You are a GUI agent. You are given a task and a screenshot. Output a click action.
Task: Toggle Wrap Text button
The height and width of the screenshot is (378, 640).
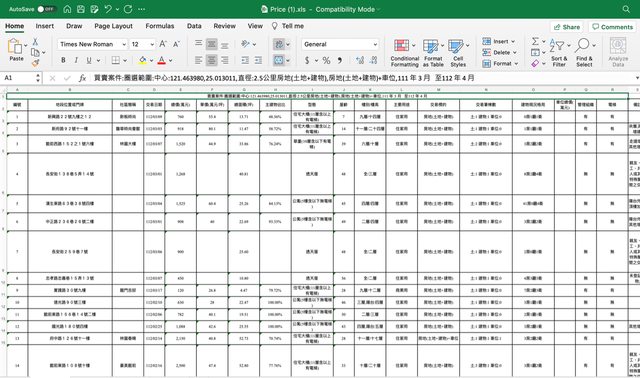pyautogui.click(x=279, y=44)
